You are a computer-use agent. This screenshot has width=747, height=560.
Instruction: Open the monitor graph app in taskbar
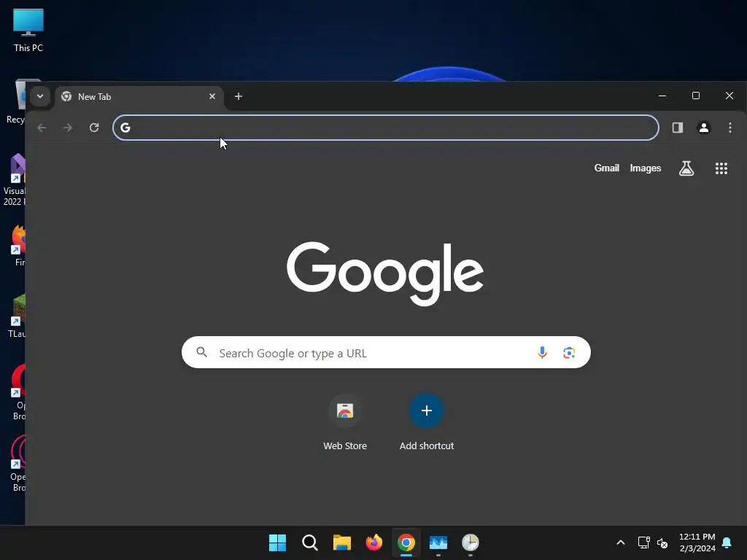[x=438, y=542]
